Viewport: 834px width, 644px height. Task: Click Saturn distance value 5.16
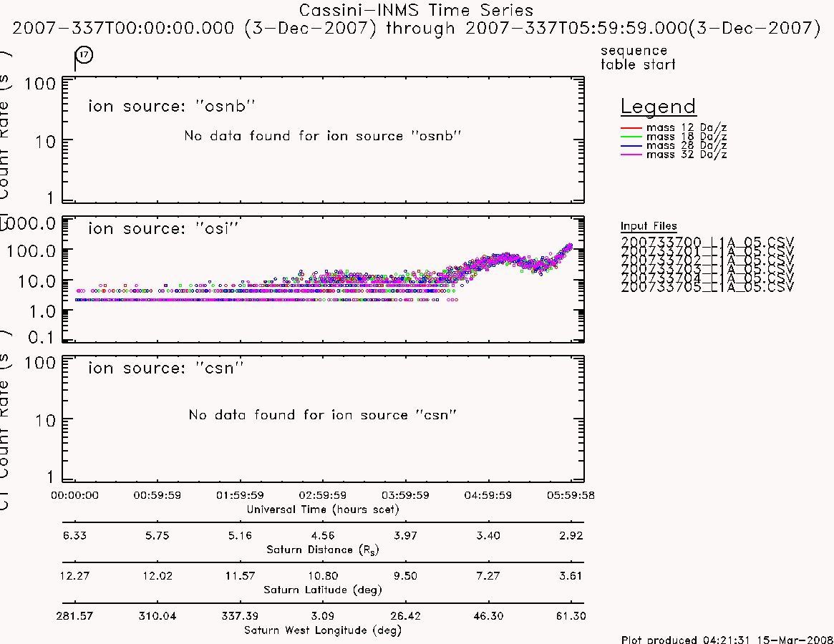click(240, 535)
